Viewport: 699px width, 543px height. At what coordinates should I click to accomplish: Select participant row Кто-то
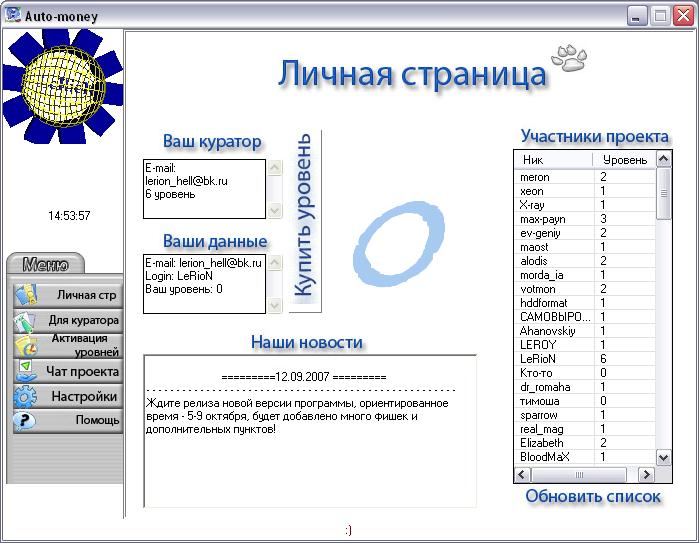pyautogui.click(x=585, y=373)
